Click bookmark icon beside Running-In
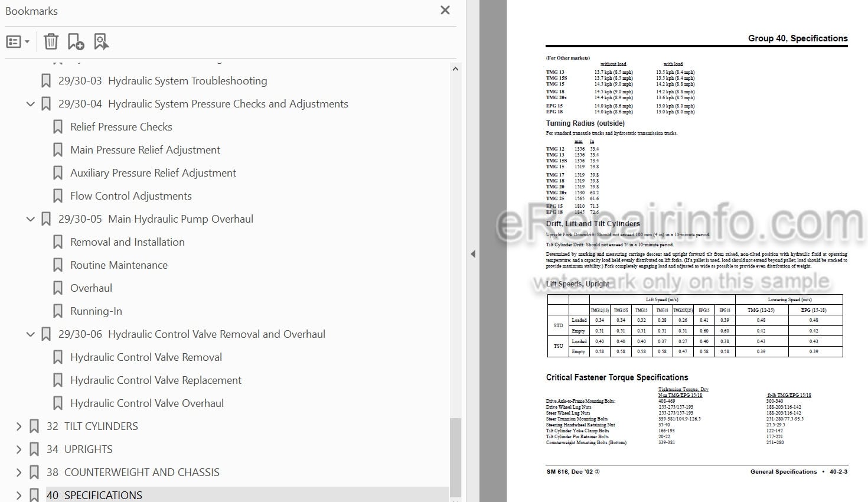The image size is (868, 502). point(58,311)
